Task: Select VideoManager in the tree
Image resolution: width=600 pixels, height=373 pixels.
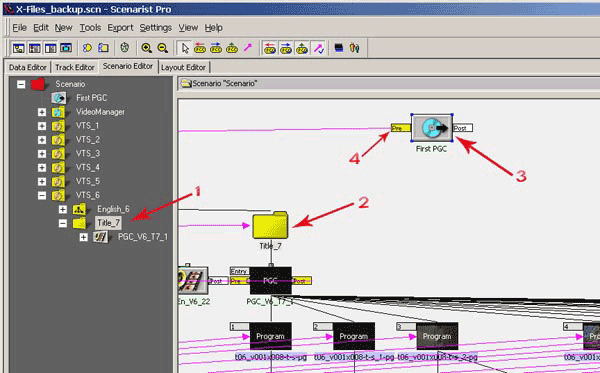Action: point(100,112)
